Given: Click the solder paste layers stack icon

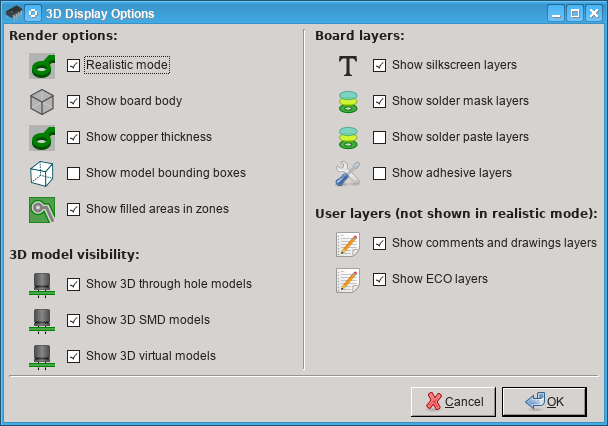Looking at the screenshot, I should click(348, 138).
